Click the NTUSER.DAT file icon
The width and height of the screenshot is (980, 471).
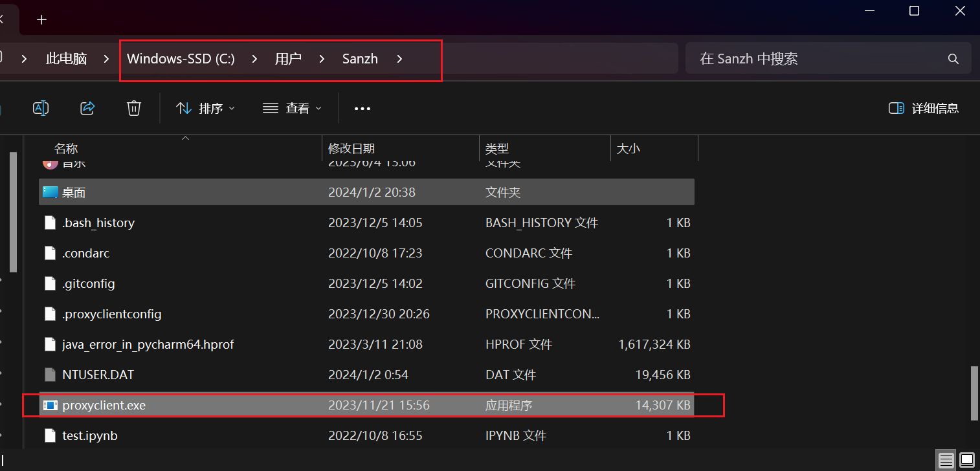(x=50, y=375)
